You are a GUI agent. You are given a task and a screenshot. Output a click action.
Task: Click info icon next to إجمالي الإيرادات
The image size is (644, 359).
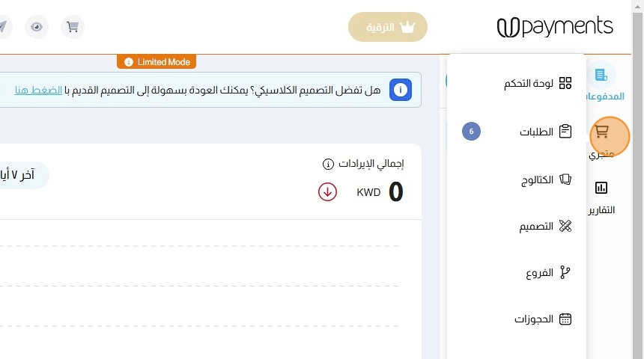(x=327, y=164)
